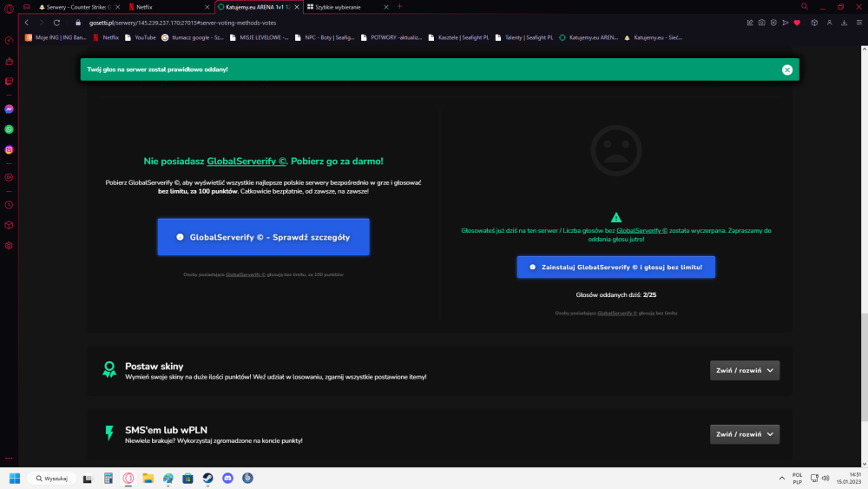The image size is (868, 489).
Task: Open Extensions cube in the sidebar
Action: click(9, 225)
